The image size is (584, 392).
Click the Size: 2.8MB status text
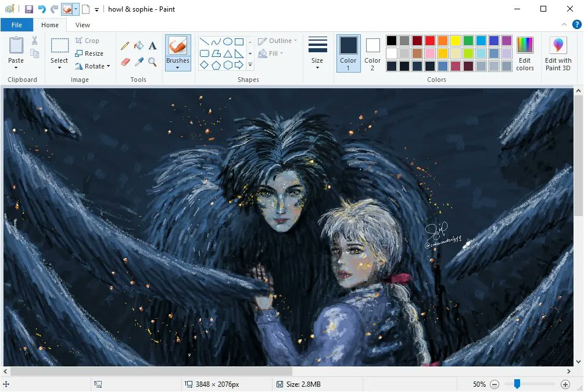(x=303, y=384)
